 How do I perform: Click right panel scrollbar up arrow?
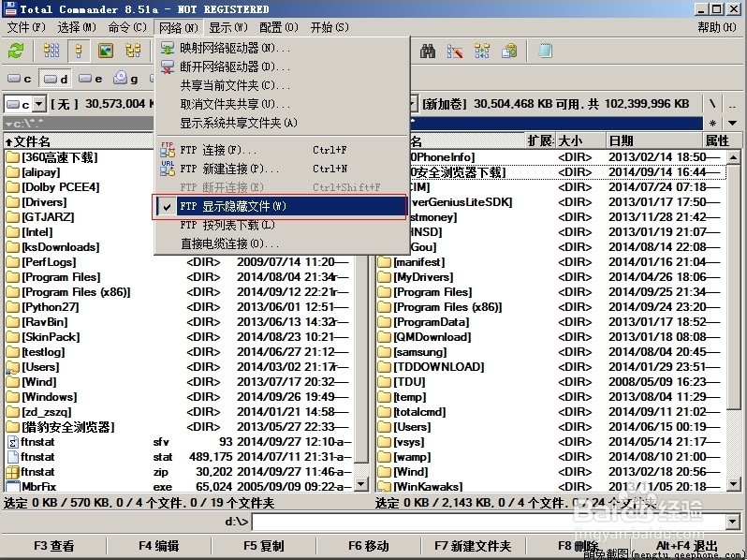point(734,156)
